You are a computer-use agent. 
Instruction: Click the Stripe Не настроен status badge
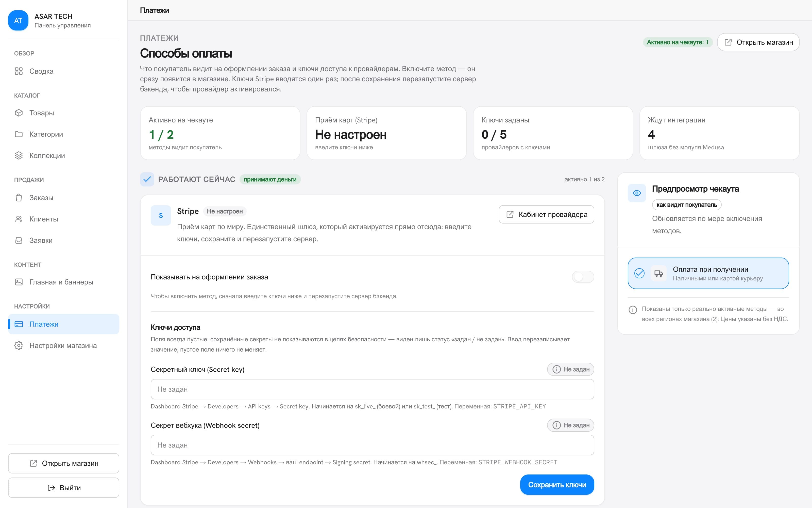click(225, 211)
